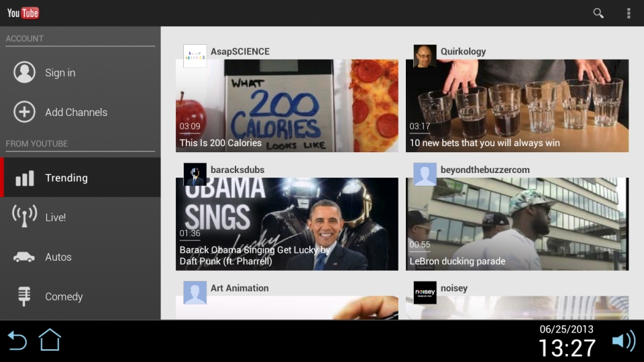Play LeBron ducking parade video
The width and height of the screenshot is (644, 362).
pyautogui.click(x=517, y=224)
